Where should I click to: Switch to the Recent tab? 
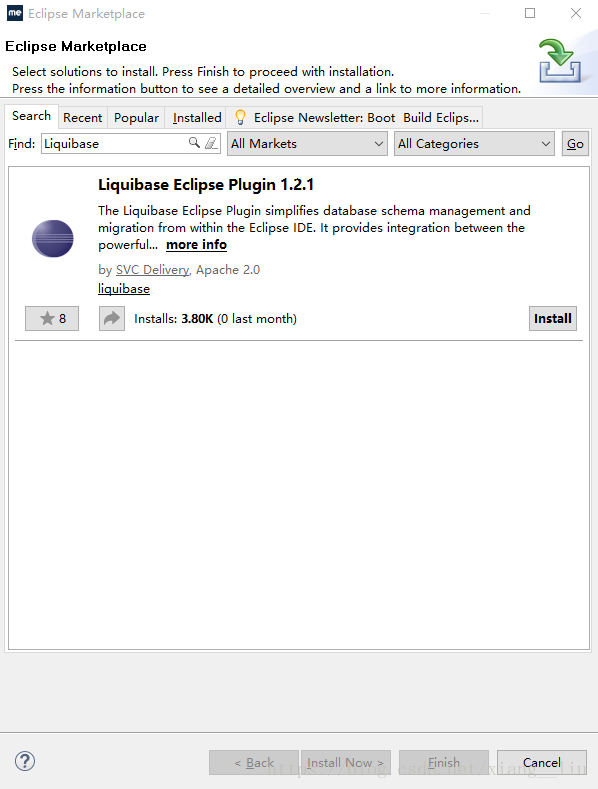click(83, 118)
